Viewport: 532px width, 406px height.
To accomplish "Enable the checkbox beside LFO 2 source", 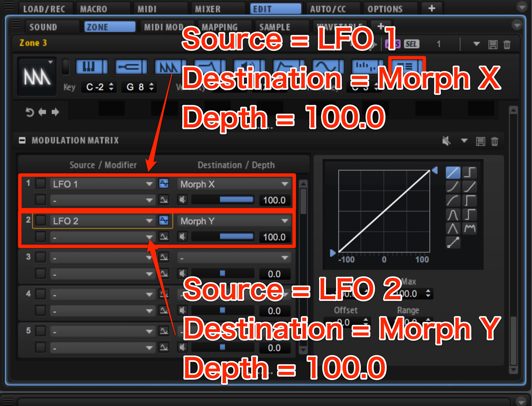I will (x=41, y=220).
